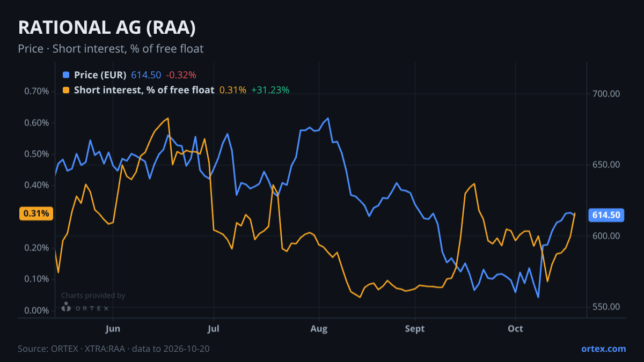The height and width of the screenshot is (362, 644).
Task: Click the 0.50% left axis label
Action: pyautogui.click(x=37, y=154)
